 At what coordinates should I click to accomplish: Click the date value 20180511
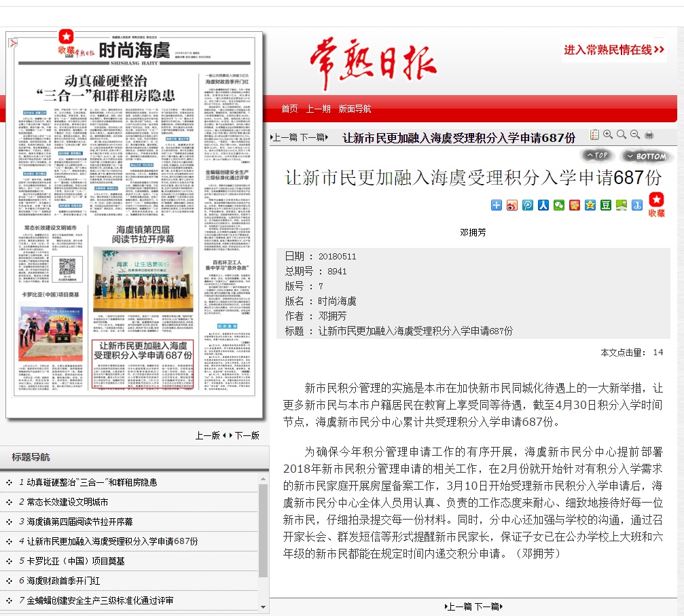(337, 257)
